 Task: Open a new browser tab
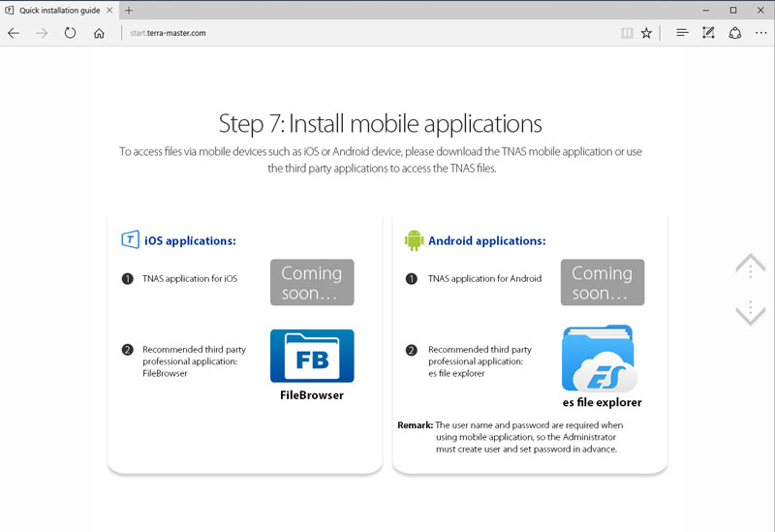tap(129, 10)
